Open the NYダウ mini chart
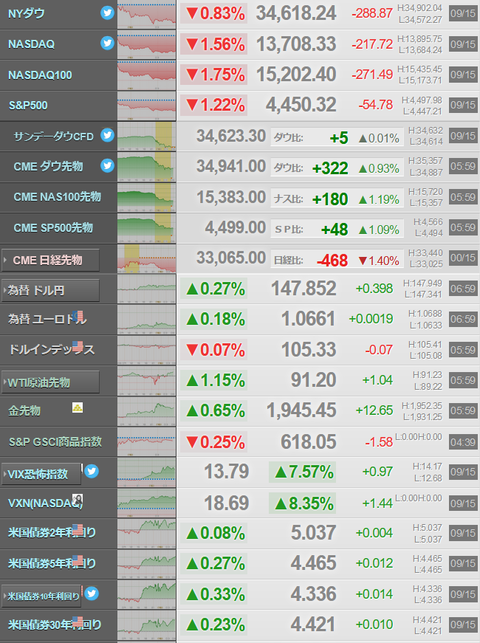The width and height of the screenshot is (480, 643). pyautogui.click(x=147, y=15)
